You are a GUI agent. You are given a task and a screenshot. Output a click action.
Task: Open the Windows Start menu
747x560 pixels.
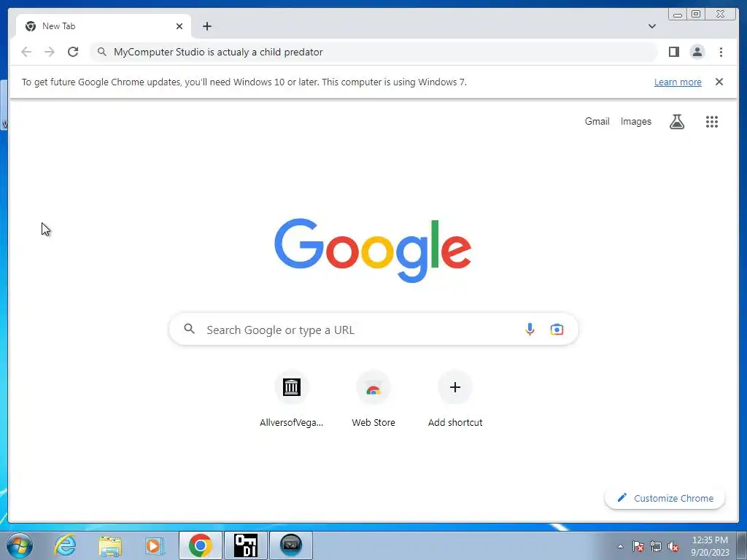coord(20,545)
